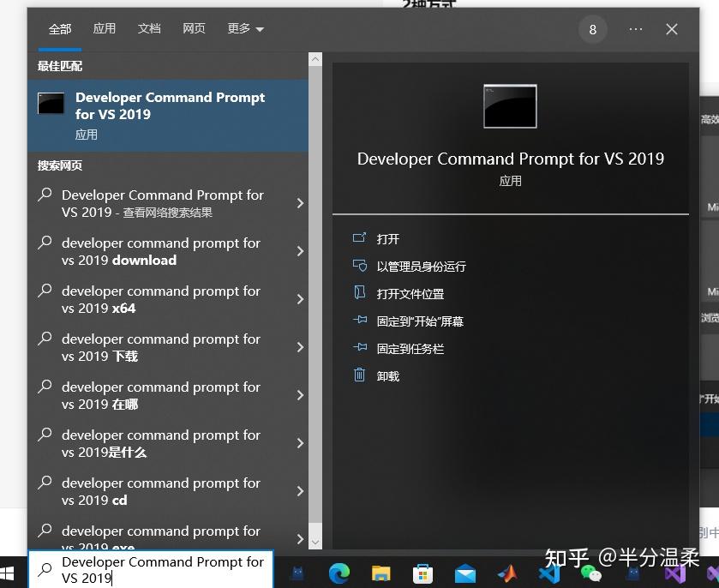The image size is (719, 588).
Task: Click the preview pane app title
Action: pos(511,159)
